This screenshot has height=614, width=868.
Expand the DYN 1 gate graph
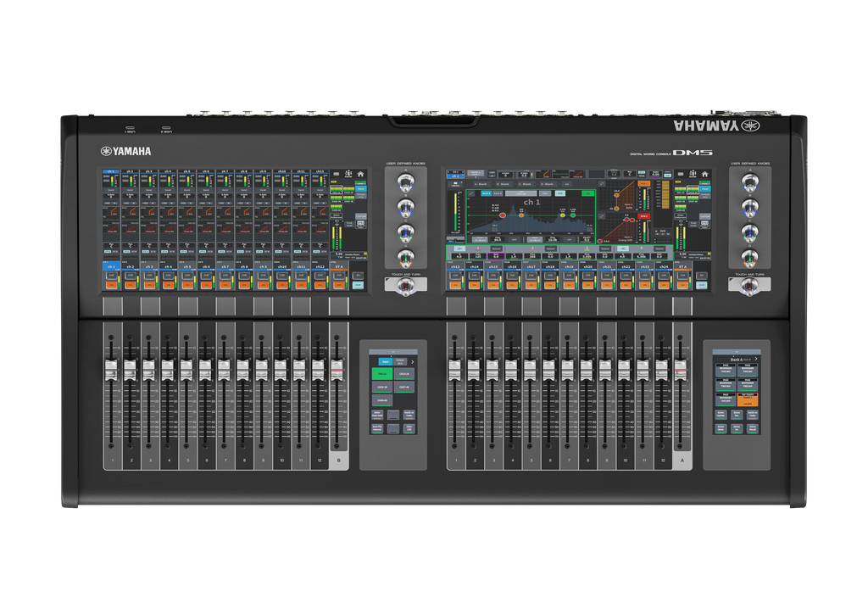click(602, 183)
